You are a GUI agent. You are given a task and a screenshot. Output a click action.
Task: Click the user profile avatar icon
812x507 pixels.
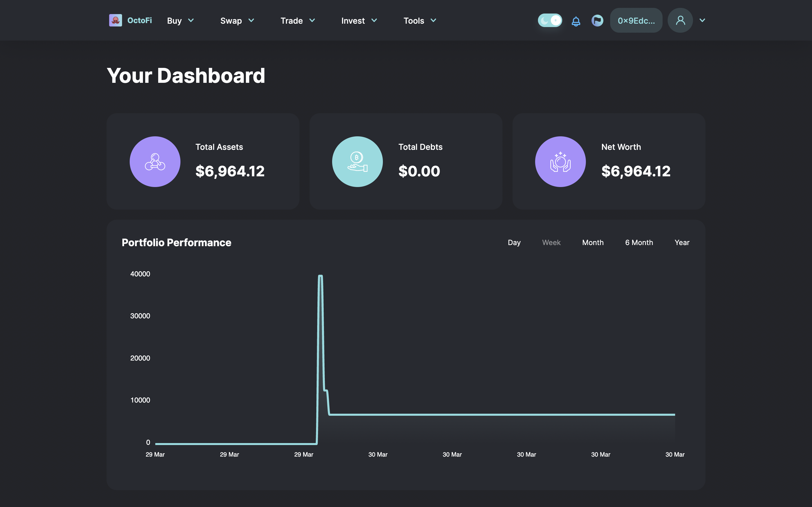[x=680, y=21]
